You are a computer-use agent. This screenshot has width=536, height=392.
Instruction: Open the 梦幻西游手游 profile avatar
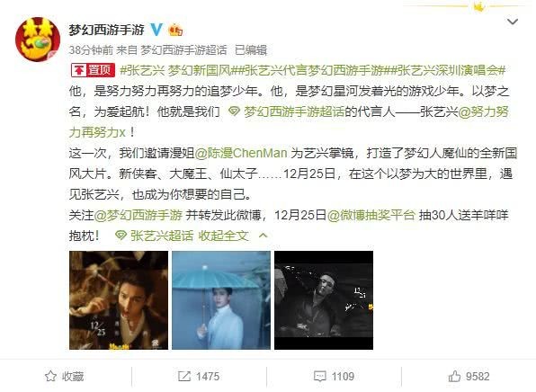(x=38, y=39)
